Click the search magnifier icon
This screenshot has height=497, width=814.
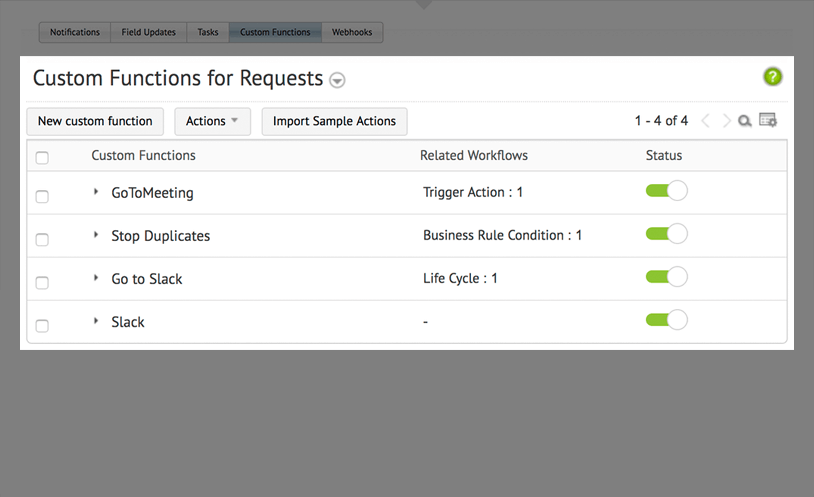point(745,121)
